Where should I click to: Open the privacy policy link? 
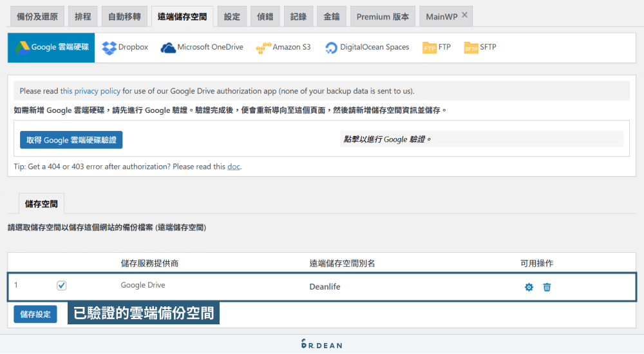pyautogui.click(x=90, y=91)
